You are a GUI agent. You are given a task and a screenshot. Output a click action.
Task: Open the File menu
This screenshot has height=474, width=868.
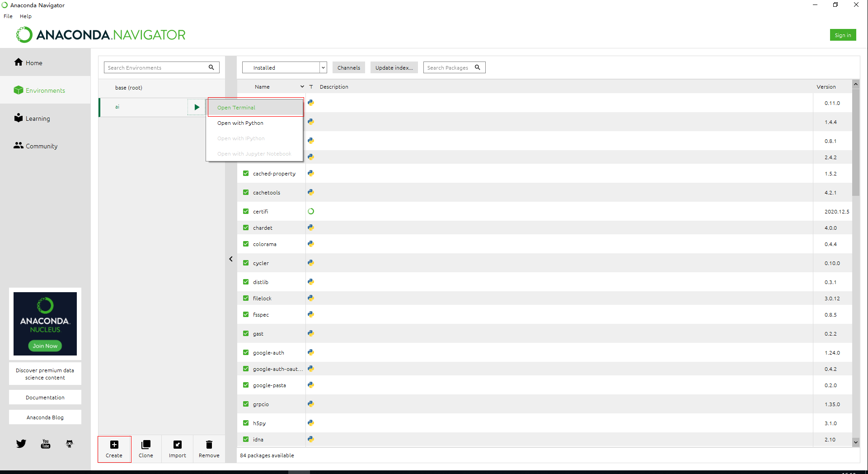tap(8, 16)
